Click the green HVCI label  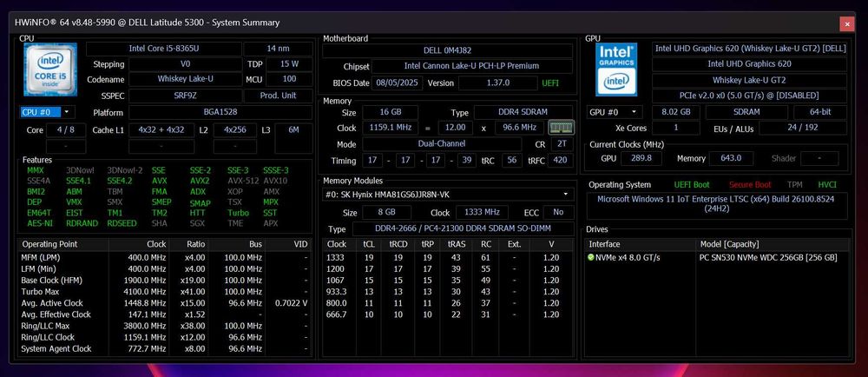pyautogui.click(x=827, y=185)
